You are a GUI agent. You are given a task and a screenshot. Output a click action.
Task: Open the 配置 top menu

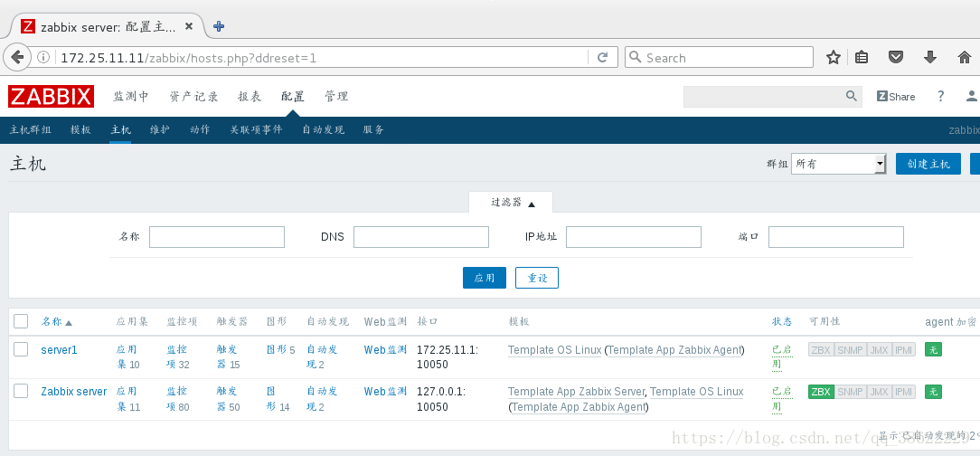coord(293,96)
